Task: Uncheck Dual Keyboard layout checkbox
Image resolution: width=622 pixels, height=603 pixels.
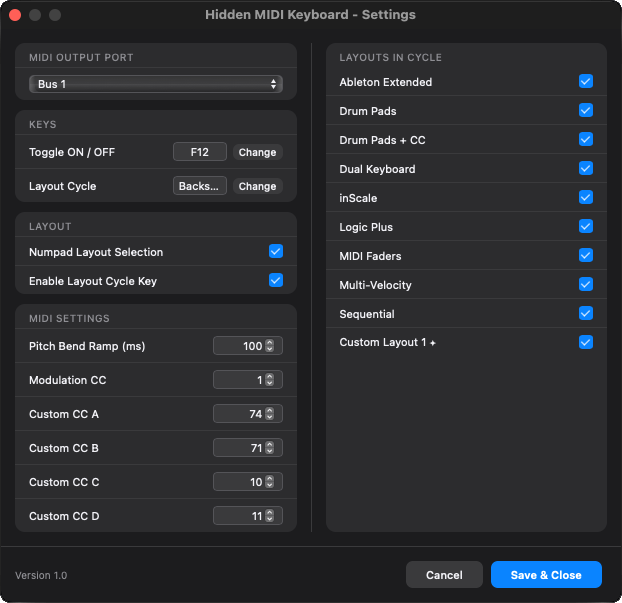Action: [x=586, y=168]
